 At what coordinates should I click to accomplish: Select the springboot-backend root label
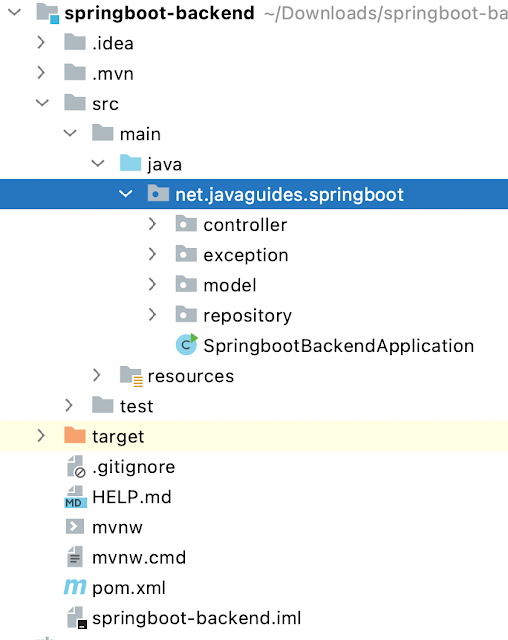click(160, 13)
